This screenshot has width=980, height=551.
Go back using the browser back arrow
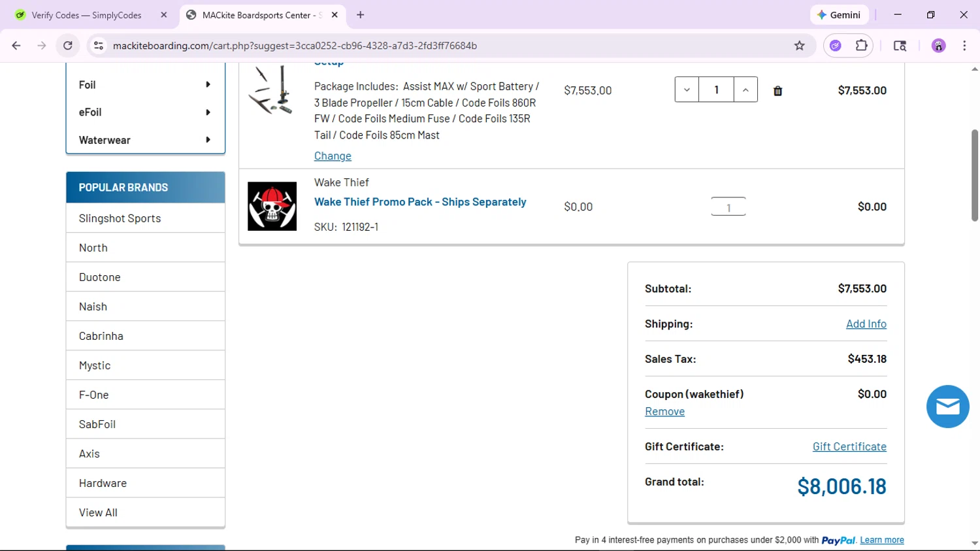16,46
